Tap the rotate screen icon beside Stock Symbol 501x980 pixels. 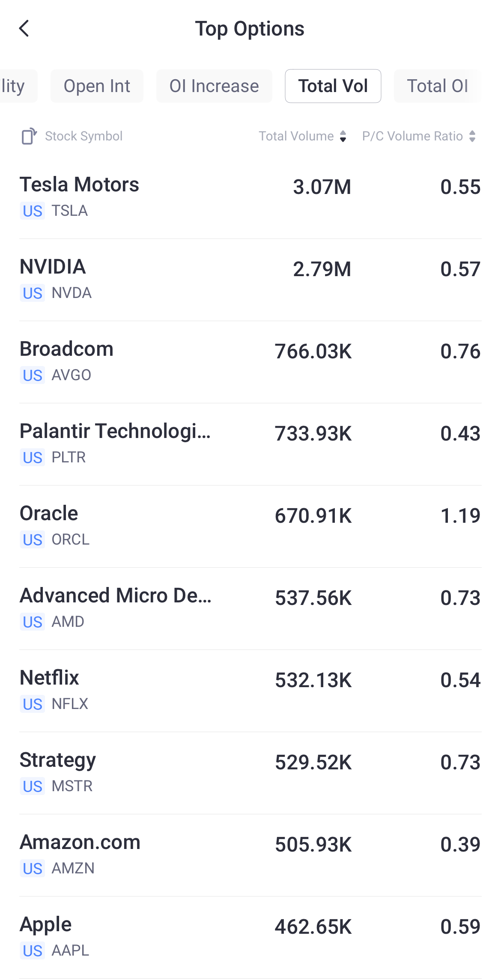pos(29,136)
